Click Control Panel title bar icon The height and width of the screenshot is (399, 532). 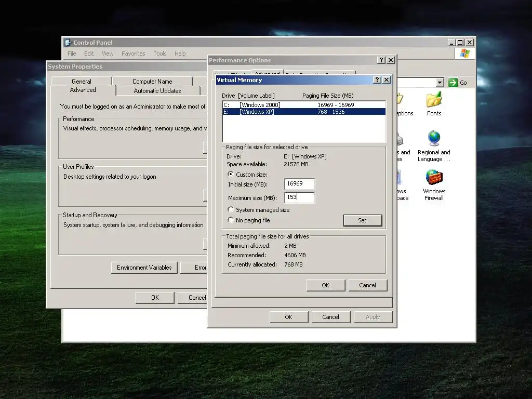click(68, 43)
